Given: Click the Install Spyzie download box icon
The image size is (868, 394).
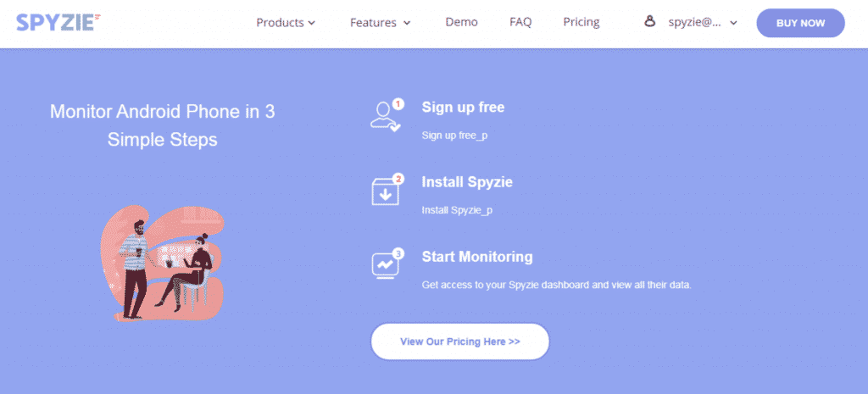Looking at the screenshot, I should pos(387,190).
